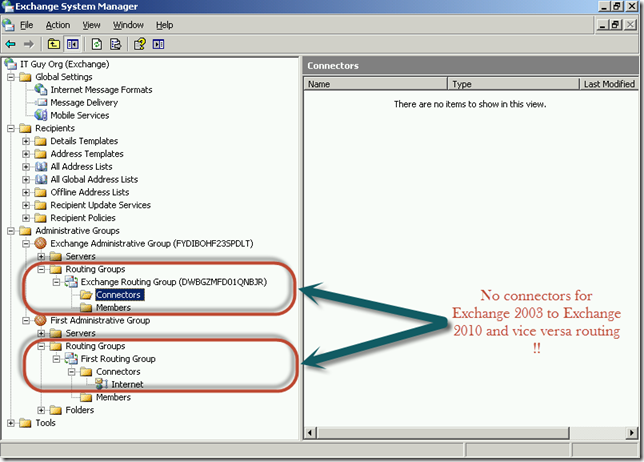The width and height of the screenshot is (644, 462).
Task: Select the Message Delivery tree item
Action: point(84,102)
